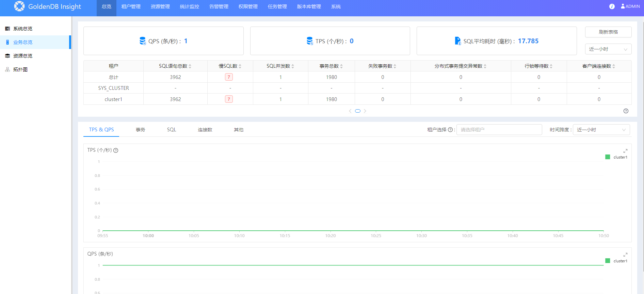The width and height of the screenshot is (644, 294).
Task: Click the 刷新表格 button
Action: point(608,32)
